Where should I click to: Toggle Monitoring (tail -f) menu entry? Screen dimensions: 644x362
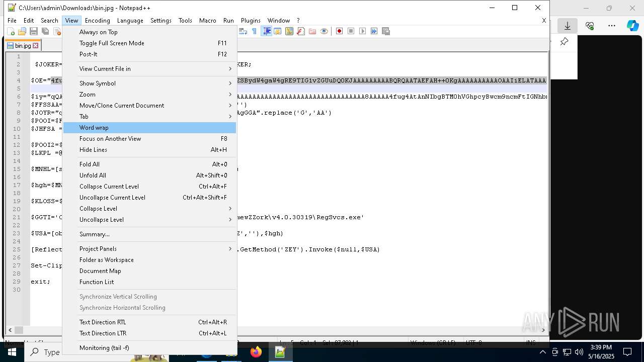pos(150,348)
